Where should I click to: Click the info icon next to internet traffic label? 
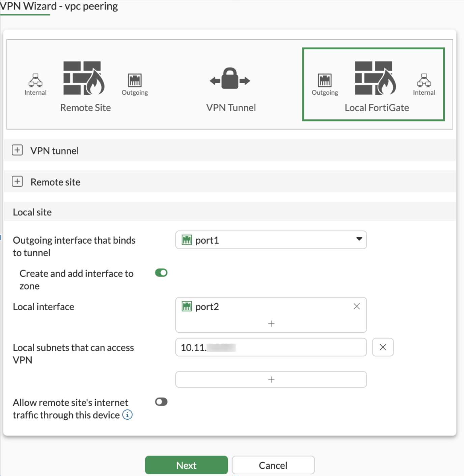pyautogui.click(x=127, y=415)
